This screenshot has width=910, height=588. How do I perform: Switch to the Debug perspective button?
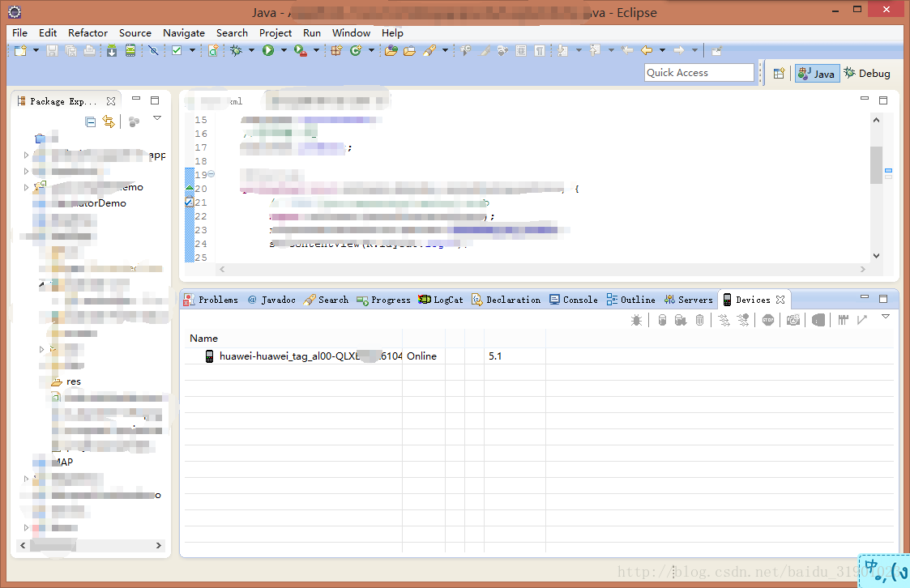(867, 74)
